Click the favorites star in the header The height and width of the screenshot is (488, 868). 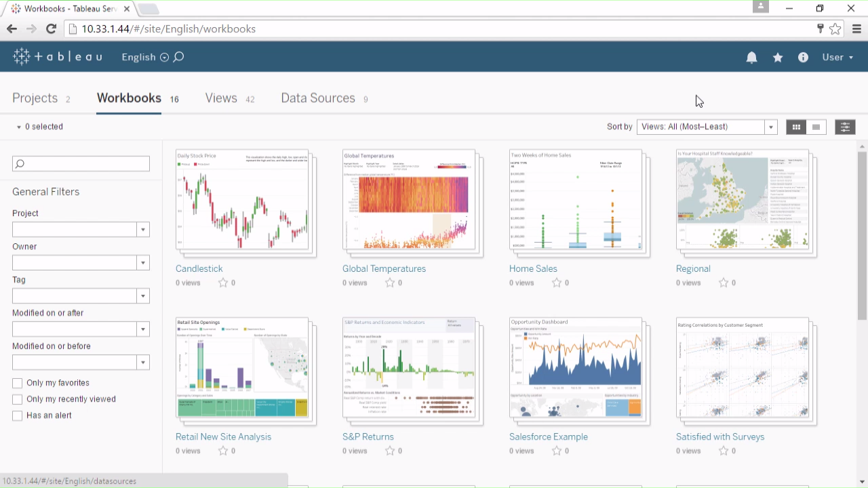pos(777,57)
